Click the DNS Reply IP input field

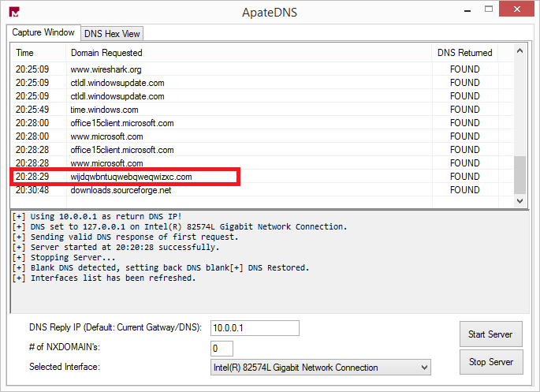255,328
